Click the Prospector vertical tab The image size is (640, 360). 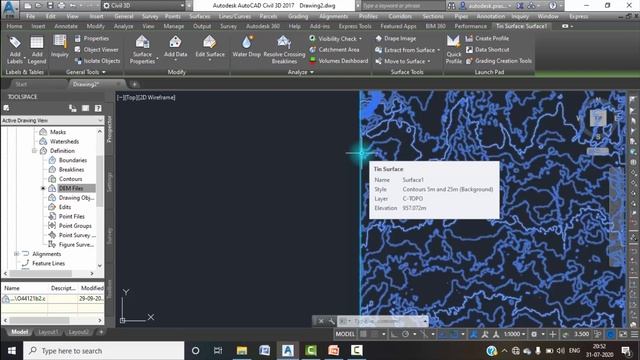click(109, 129)
